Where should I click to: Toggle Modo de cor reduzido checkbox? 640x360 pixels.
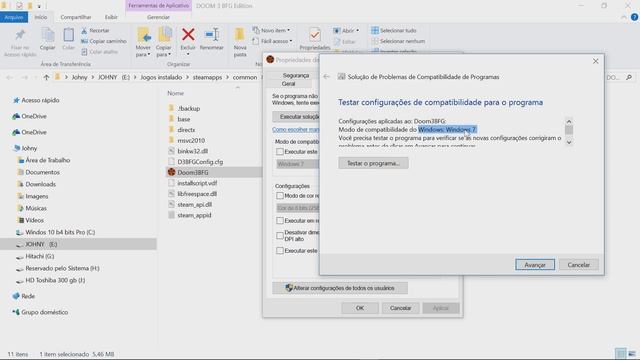click(x=280, y=196)
